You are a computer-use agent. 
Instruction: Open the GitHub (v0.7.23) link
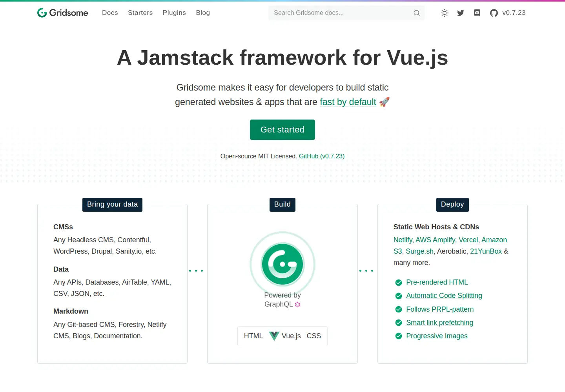(322, 156)
